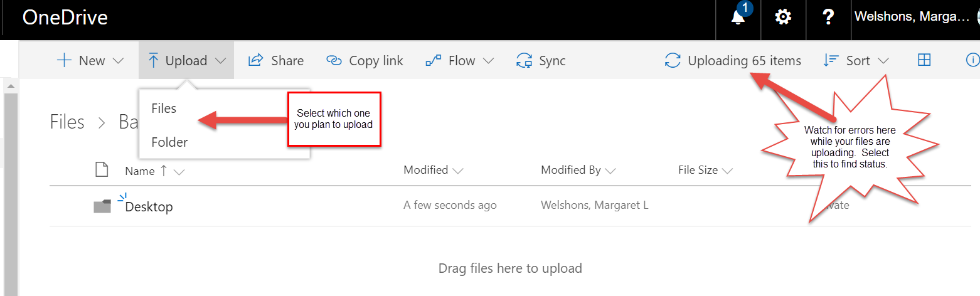The width and height of the screenshot is (980, 296).
Task: Sort by the Name column header
Action: (140, 171)
